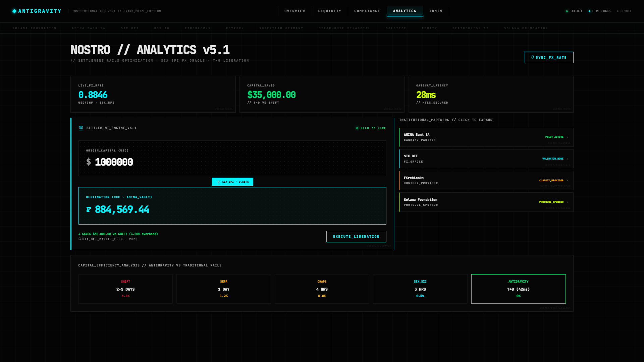Expand the SIX BFI partner row chevron
Image resolution: width=644 pixels, height=362 pixels.
coord(567,159)
